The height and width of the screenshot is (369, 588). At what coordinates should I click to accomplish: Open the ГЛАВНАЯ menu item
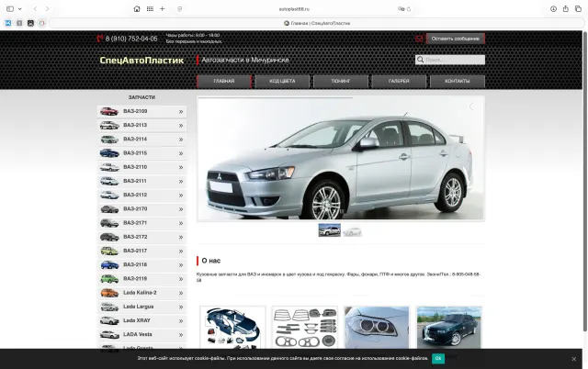coord(224,81)
